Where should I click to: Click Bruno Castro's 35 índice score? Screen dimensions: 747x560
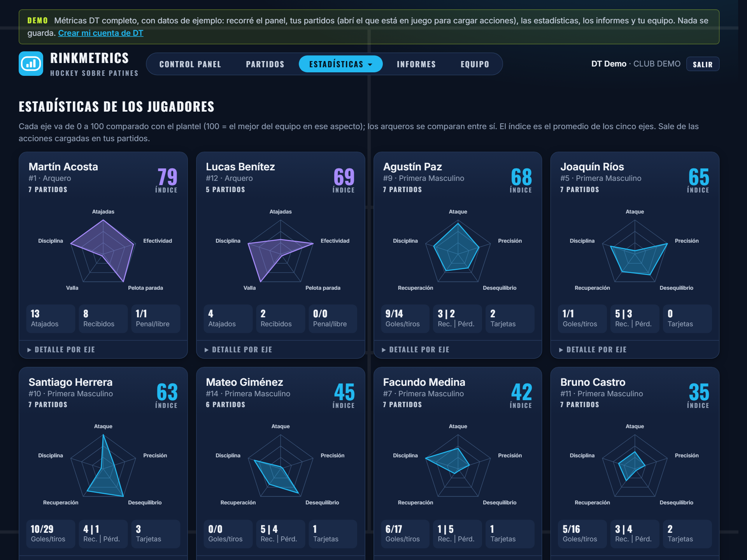pos(699,392)
